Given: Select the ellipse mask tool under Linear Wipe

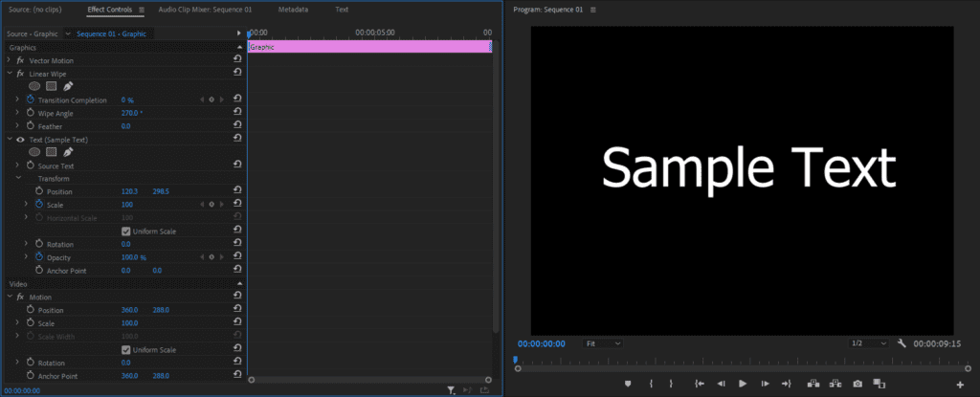Looking at the screenshot, I should (x=34, y=87).
